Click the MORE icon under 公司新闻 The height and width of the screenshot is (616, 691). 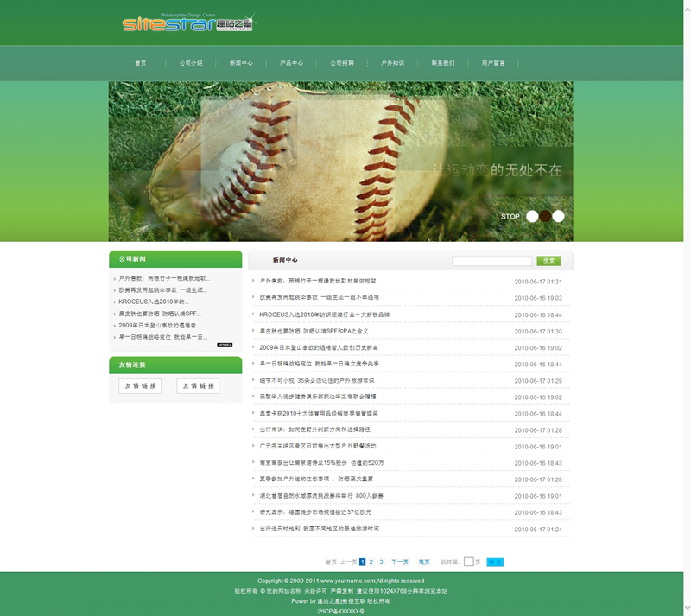(225, 345)
